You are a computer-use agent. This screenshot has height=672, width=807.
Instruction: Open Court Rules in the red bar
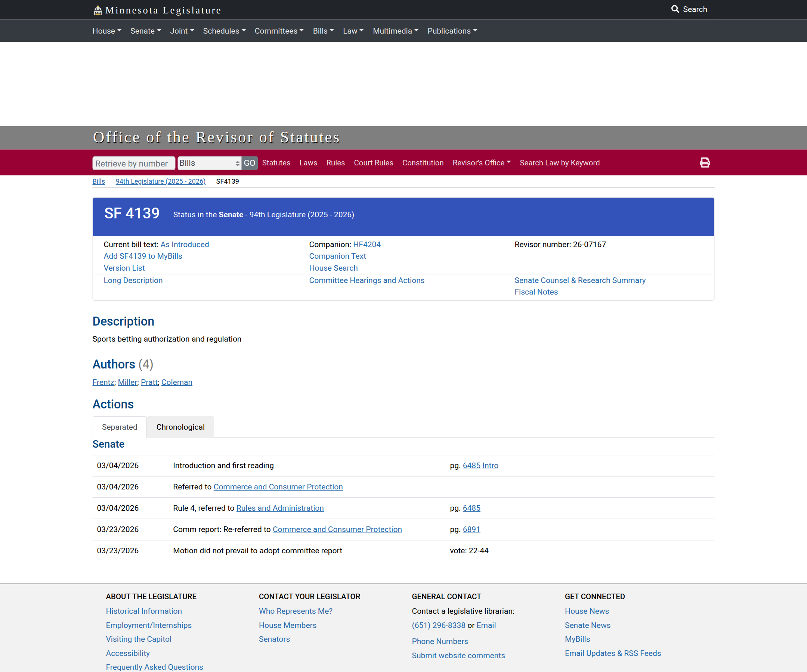coord(373,162)
